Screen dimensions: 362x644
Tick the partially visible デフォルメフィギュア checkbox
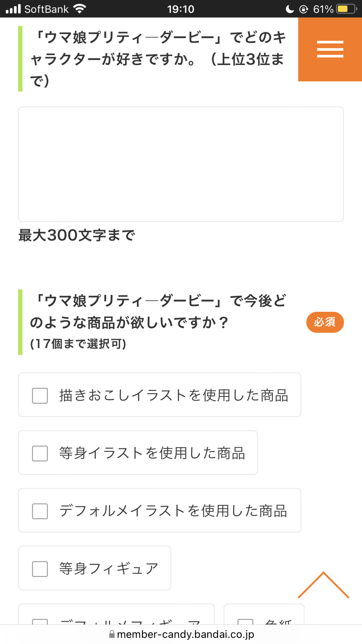pos(40,621)
